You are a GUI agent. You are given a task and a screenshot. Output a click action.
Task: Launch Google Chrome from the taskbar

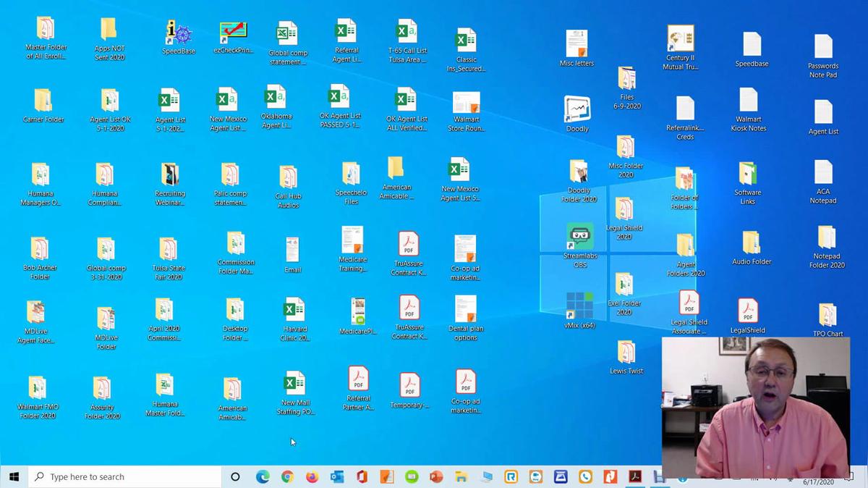tap(287, 476)
